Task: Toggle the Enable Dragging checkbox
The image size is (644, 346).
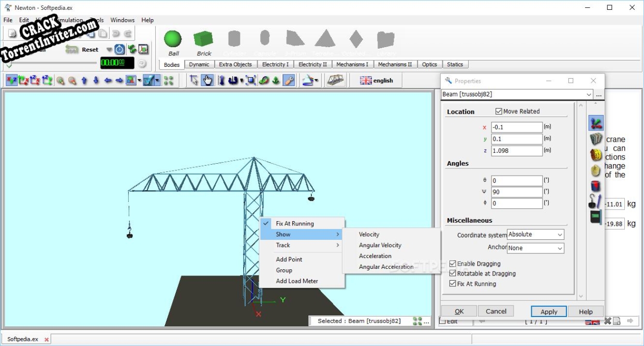Action: [453, 264]
